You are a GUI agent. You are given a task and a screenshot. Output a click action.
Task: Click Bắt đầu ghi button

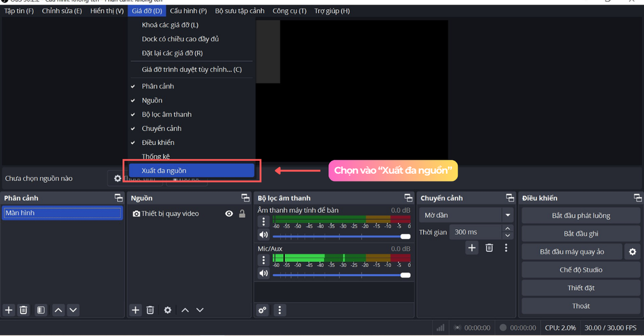coord(580,234)
